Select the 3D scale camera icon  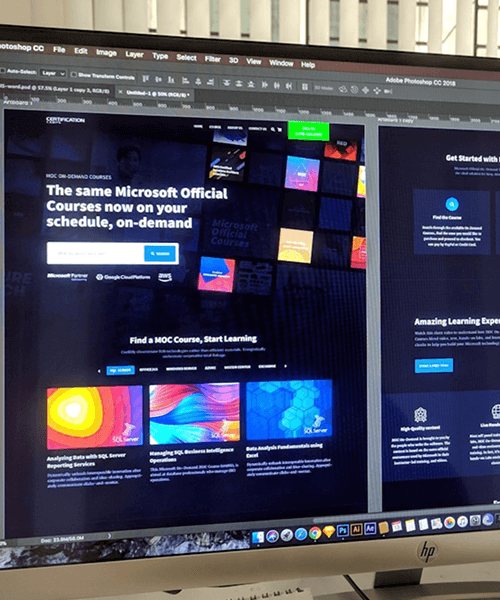tap(388, 91)
